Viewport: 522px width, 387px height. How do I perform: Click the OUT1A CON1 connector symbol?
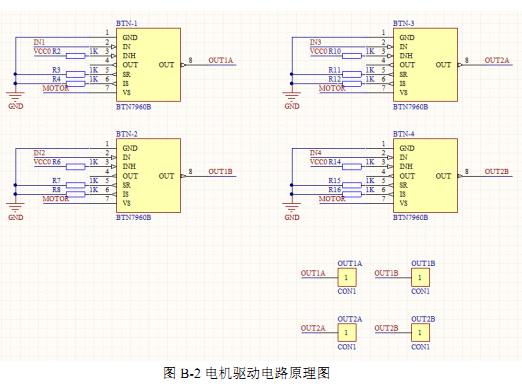[x=347, y=277]
